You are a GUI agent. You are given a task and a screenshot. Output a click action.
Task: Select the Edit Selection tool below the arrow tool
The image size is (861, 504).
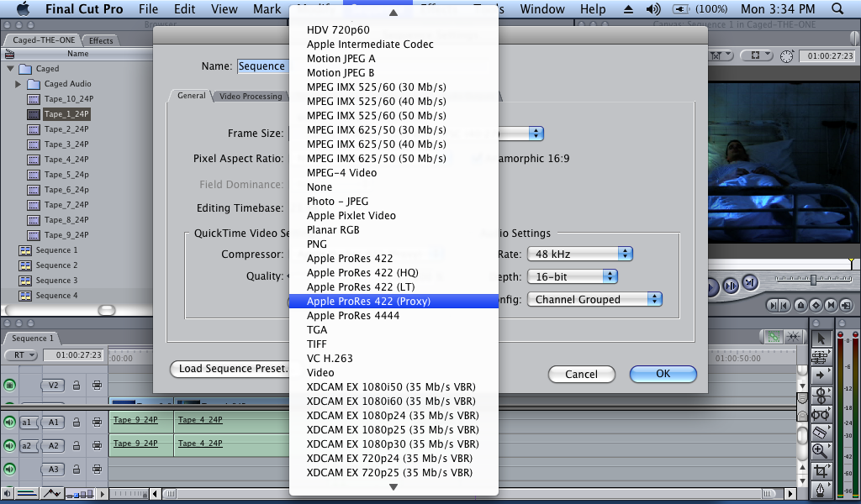click(x=821, y=358)
